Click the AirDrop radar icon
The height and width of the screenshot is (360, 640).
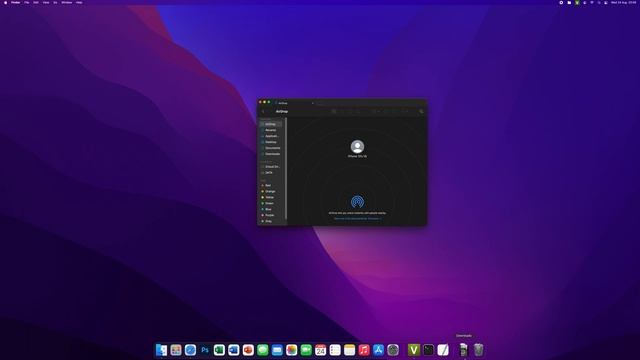[358, 202]
